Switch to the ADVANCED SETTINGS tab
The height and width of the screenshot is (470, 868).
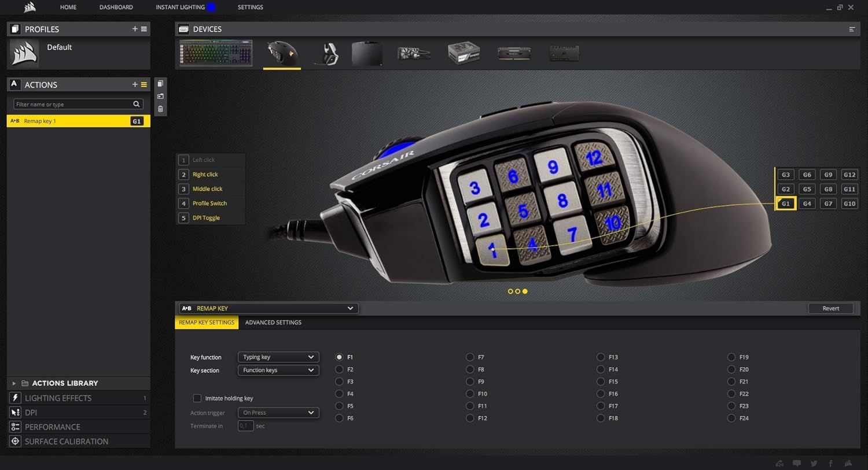pos(273,322)
